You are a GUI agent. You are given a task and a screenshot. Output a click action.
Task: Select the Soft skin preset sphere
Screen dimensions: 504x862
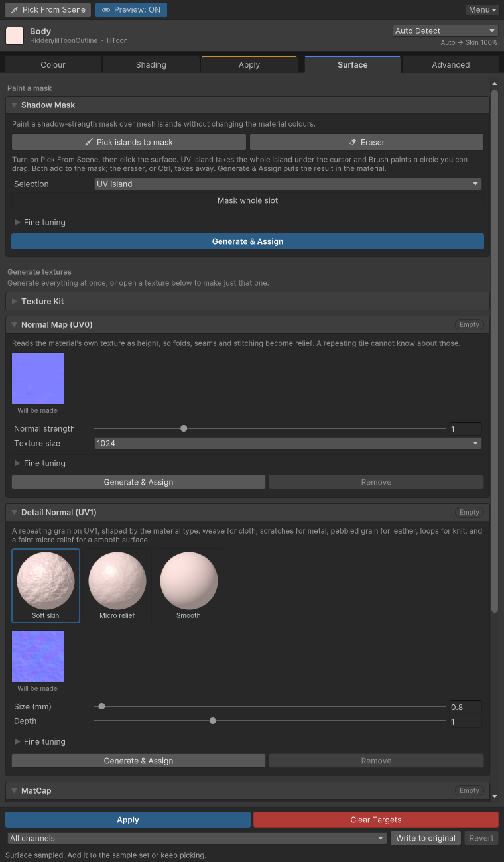tap(46, 585)
